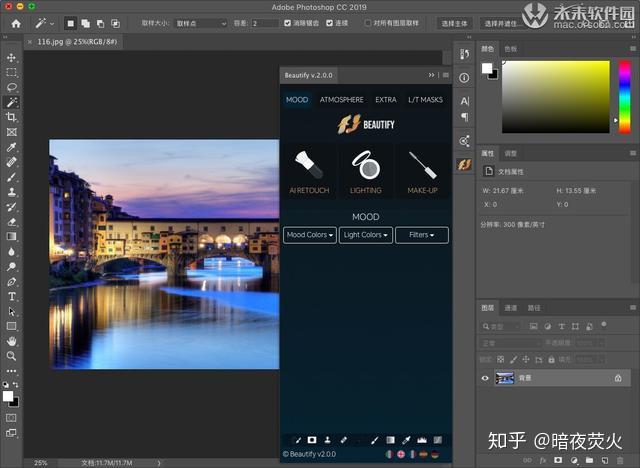Select the Clone Stamp tool
640x468 pixels.
click(x=11, y=192)
